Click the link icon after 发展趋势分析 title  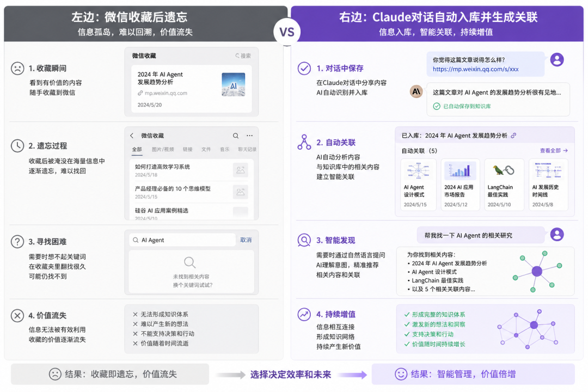tap(513, 136)
